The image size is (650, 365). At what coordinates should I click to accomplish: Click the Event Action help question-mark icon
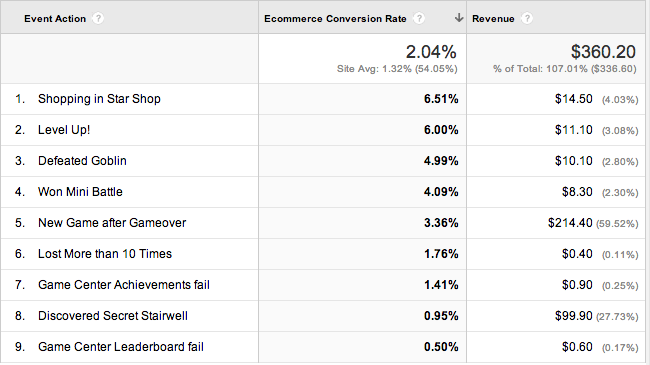point(98,19)
